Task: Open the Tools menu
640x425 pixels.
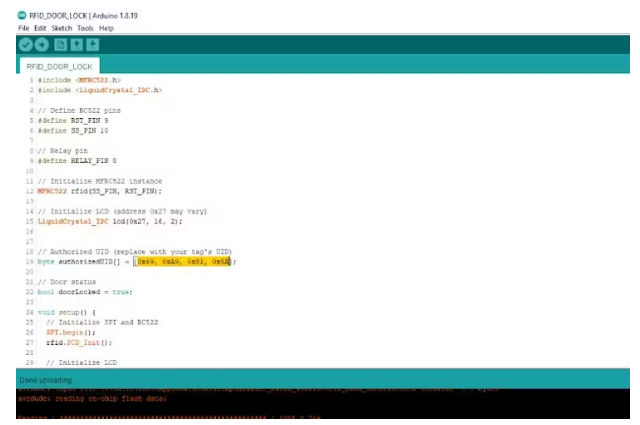Action: pyautogui.click(x=85, y=28)
